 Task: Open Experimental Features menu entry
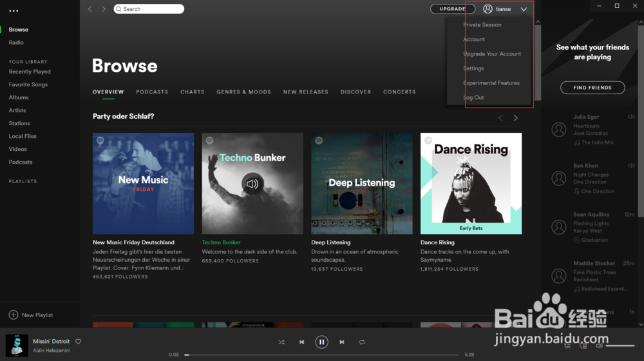(491, 83)
